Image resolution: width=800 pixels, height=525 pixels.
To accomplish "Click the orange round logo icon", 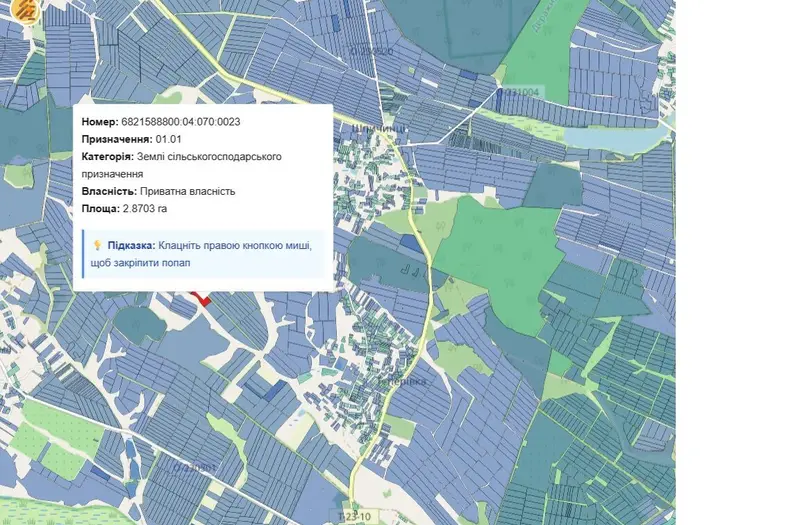I will [x=26, y=8].
